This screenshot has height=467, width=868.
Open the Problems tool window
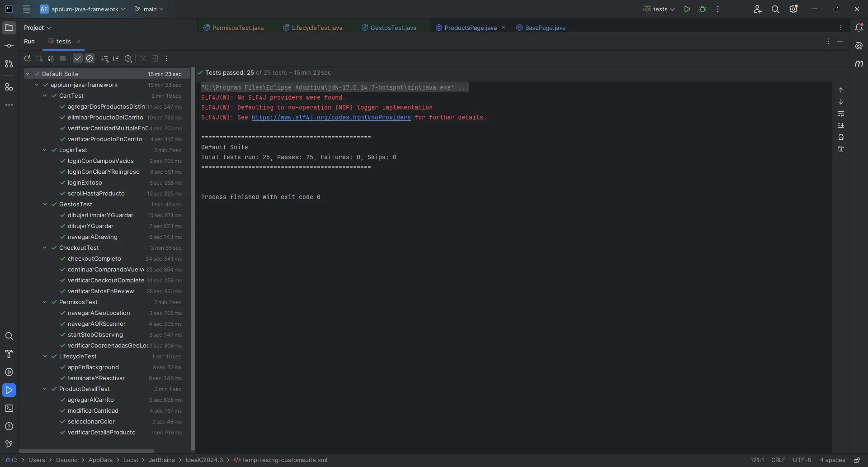[9, 427]
